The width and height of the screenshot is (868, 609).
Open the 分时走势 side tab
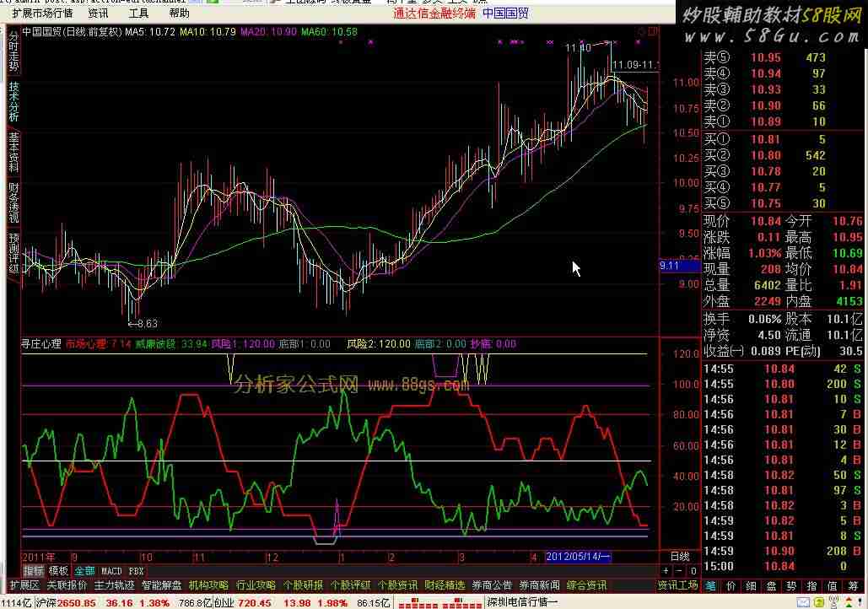pos(13,52)
